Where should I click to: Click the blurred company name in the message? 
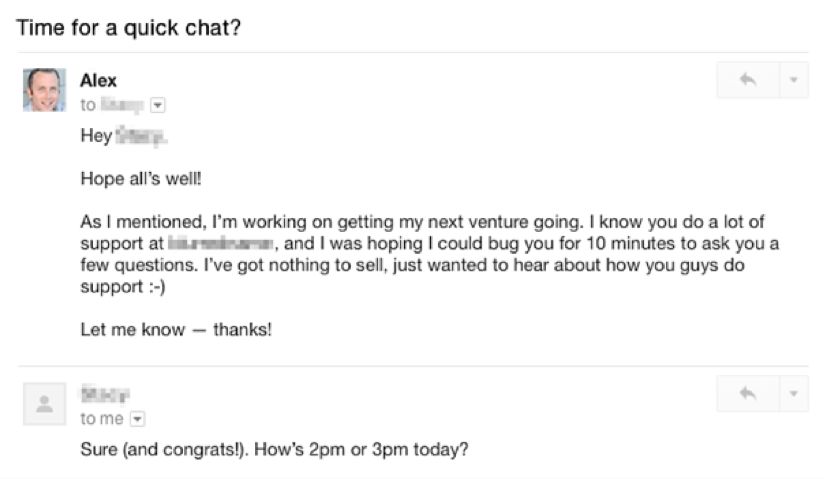tap(221, 244)
